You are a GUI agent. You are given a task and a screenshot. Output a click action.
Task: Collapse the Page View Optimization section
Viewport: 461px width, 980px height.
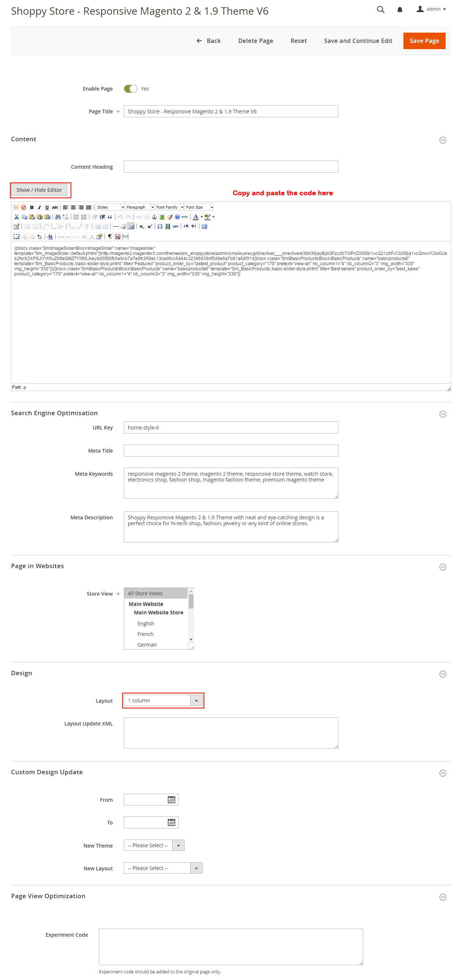(x=443, y=897)
